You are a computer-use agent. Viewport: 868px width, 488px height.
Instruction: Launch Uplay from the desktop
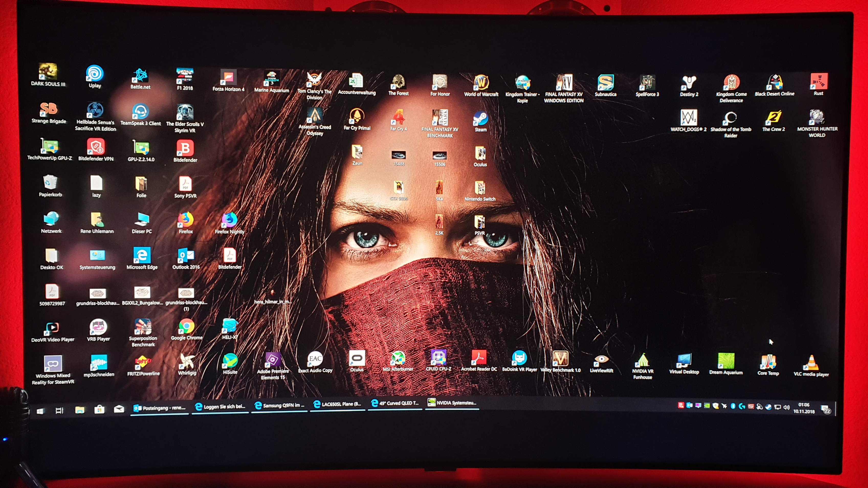(95, 76)
